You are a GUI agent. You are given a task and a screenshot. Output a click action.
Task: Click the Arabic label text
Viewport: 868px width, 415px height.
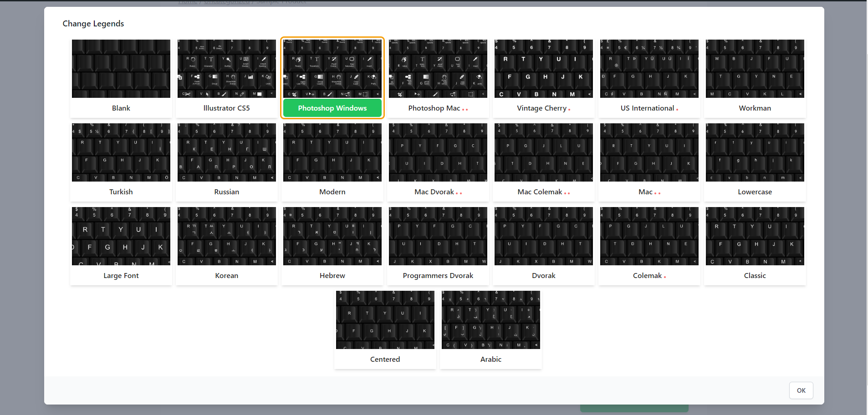[x=491, y=359]
